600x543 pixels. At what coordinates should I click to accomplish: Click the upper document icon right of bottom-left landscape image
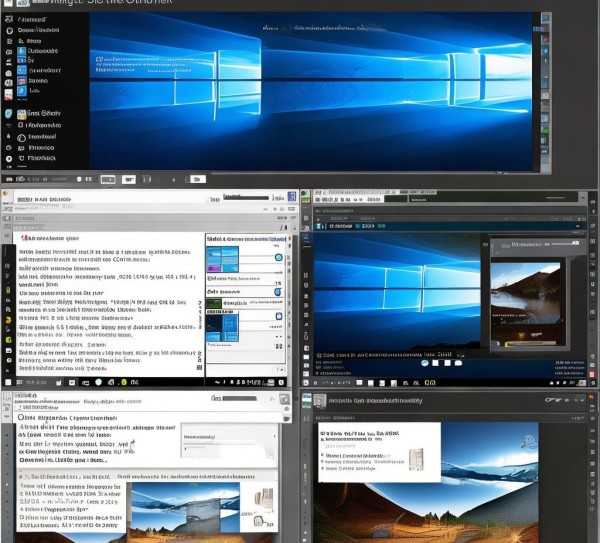coord(264,498)
